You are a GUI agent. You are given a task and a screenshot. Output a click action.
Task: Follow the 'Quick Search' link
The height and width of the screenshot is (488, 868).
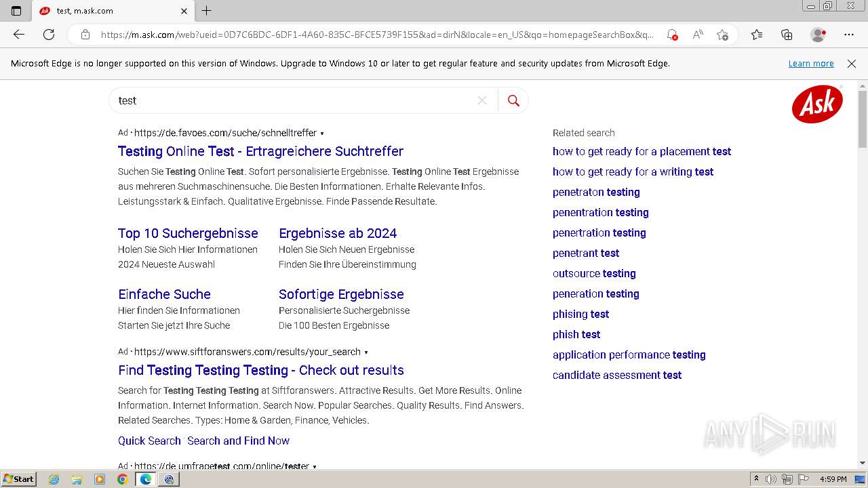149,441
